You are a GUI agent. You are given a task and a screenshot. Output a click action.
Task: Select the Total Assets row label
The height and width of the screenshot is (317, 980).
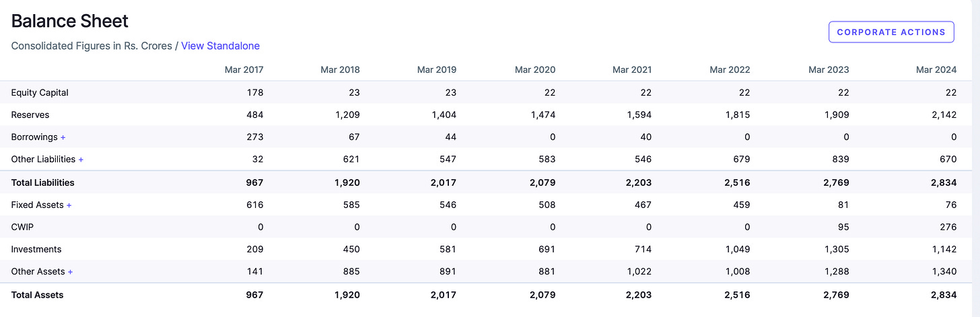click(x=38, y=295)
